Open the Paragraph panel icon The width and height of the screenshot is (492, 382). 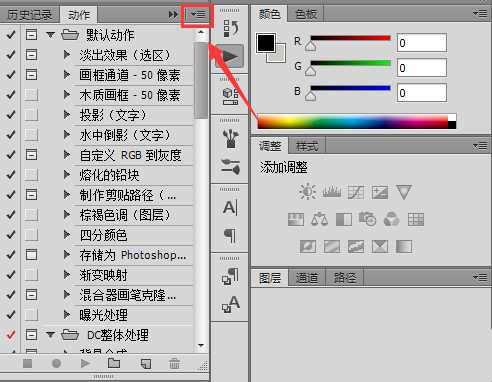click(230, 235)
